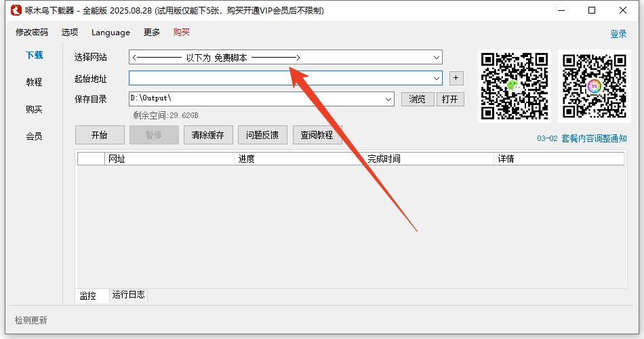Click the 登录 link
Screen dimensions: 644x339
pyautogui.click(x=618, y=34)
